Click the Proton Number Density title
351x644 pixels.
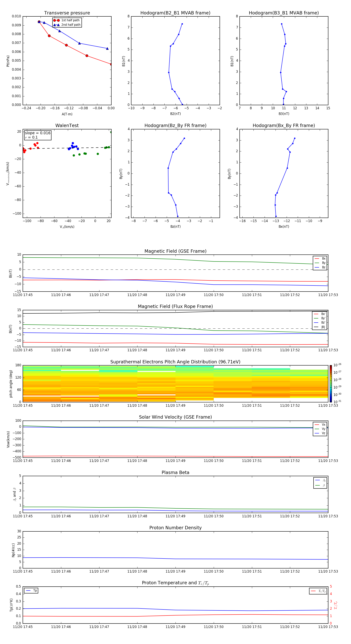pyautogui.click(x=175, y=527)
